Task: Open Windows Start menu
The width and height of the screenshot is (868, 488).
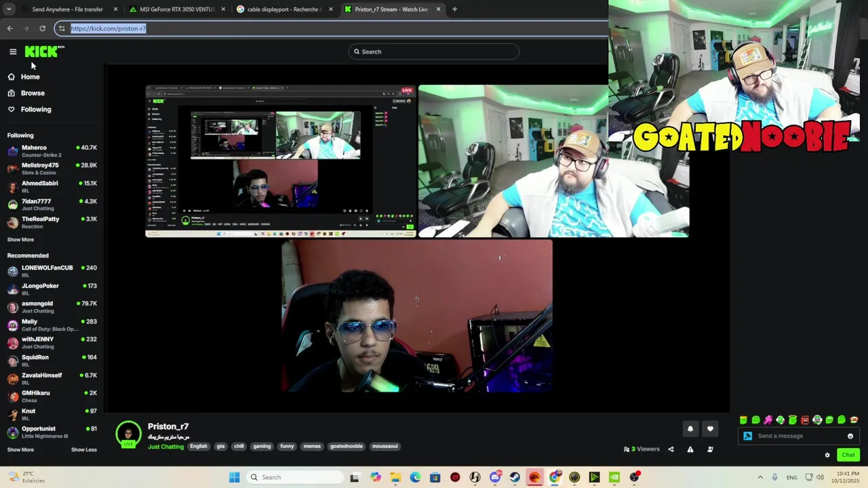Action: (x=235, y=477)
